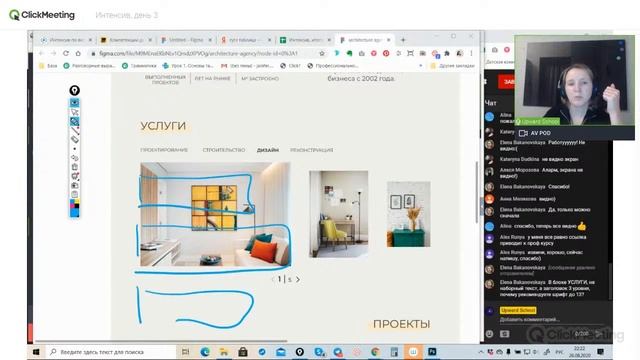Click the yellow armchair room photo
The width and height of the screenshot is (640, 360).
point(339,214)
